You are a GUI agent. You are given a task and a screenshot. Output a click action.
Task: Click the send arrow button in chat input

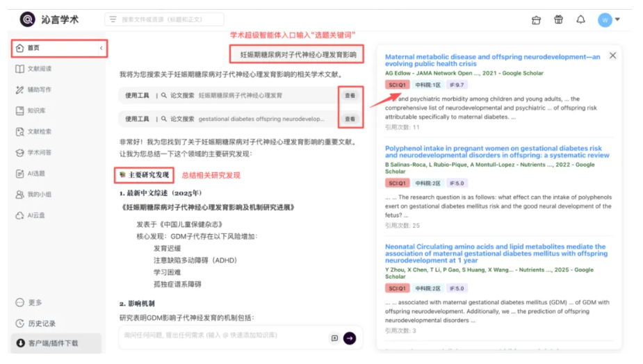tap(350, 338)
